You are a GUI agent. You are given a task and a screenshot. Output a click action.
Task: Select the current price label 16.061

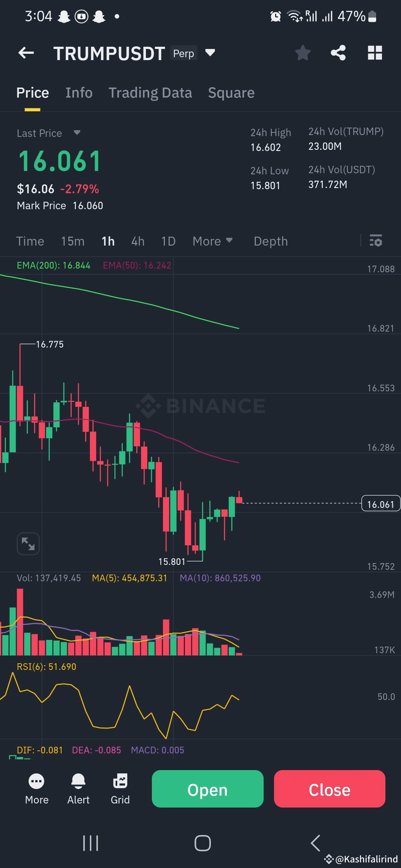[x=380, y=503]
